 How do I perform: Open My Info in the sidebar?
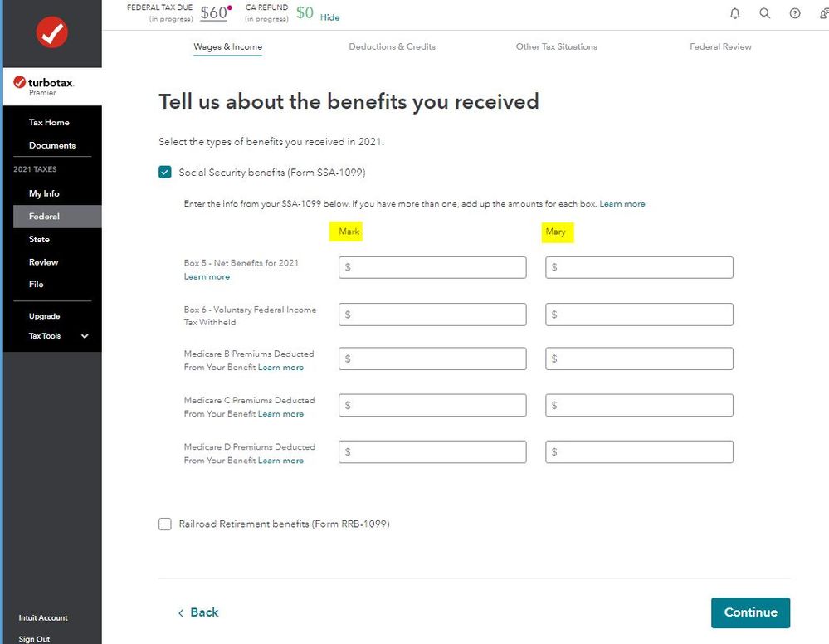[44, 193]
